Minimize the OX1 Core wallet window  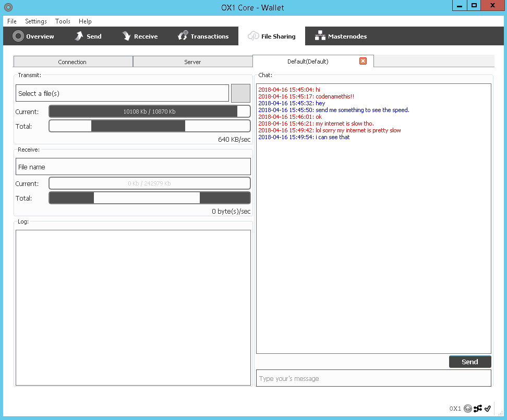(460, 6)
